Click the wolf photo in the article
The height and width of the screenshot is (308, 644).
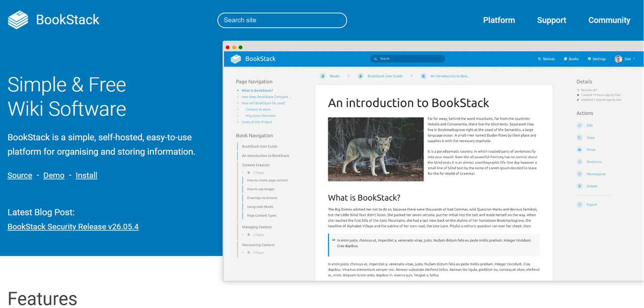click(376, 149)
